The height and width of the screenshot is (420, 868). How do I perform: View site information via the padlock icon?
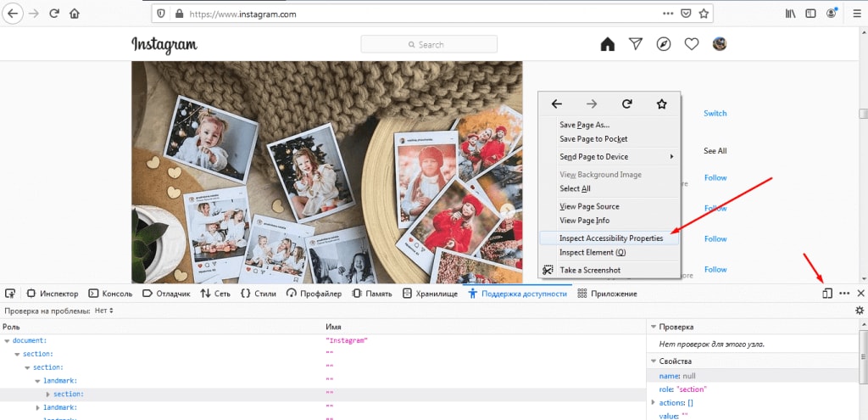[179, 14]
